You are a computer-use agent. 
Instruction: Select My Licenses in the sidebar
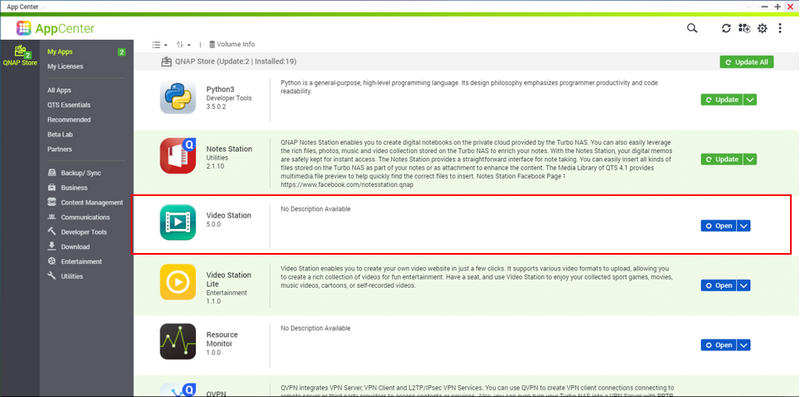tap(65, 66)
